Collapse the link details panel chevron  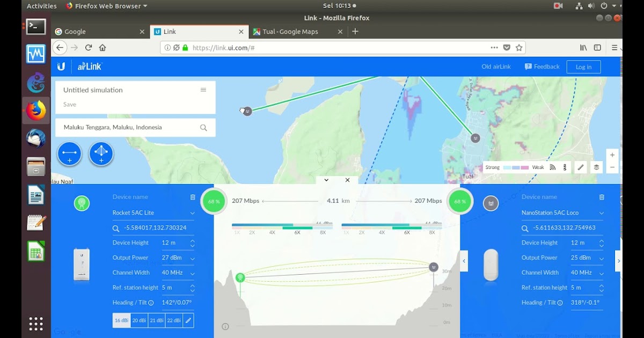tap(326, 180)
